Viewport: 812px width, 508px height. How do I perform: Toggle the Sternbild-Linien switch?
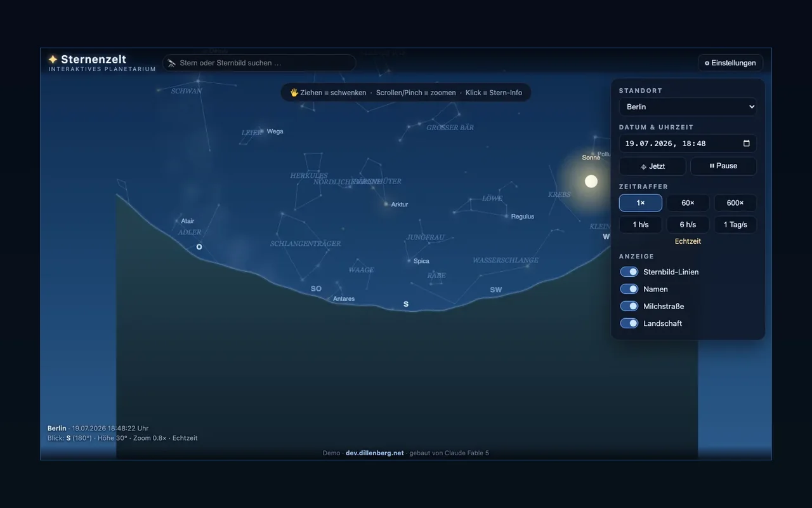(629, 272)
